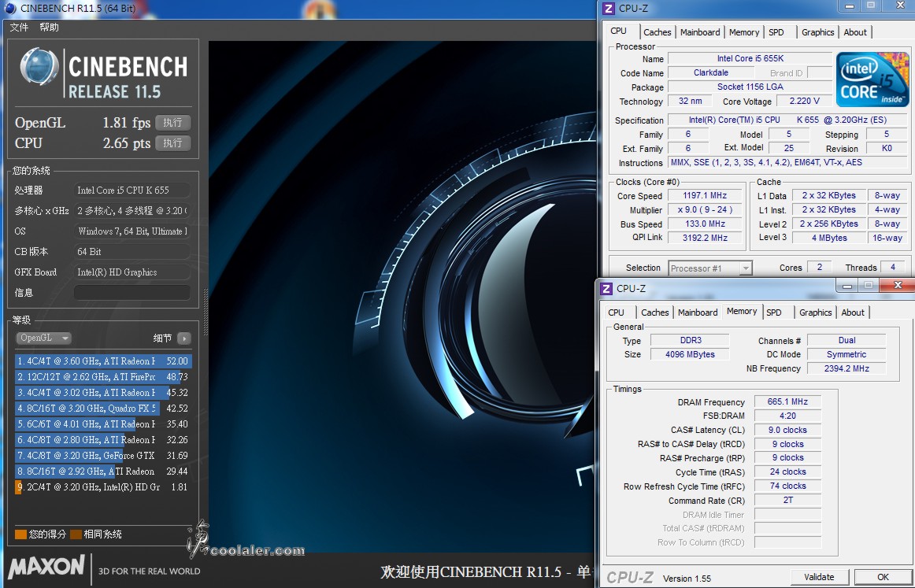
Task: Switch to SPD tab in lower CPU-Z
Action: click(x=774, y=312)
